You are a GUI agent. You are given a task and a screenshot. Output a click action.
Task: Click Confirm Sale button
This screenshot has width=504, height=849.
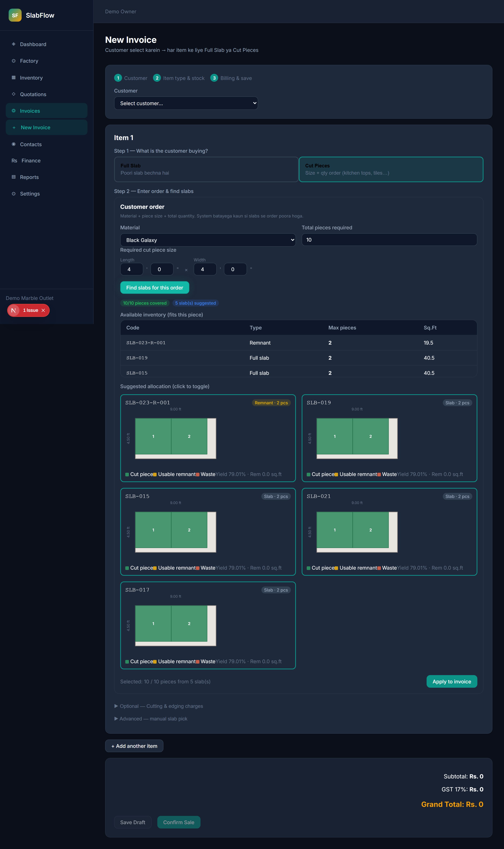point(179,822)
